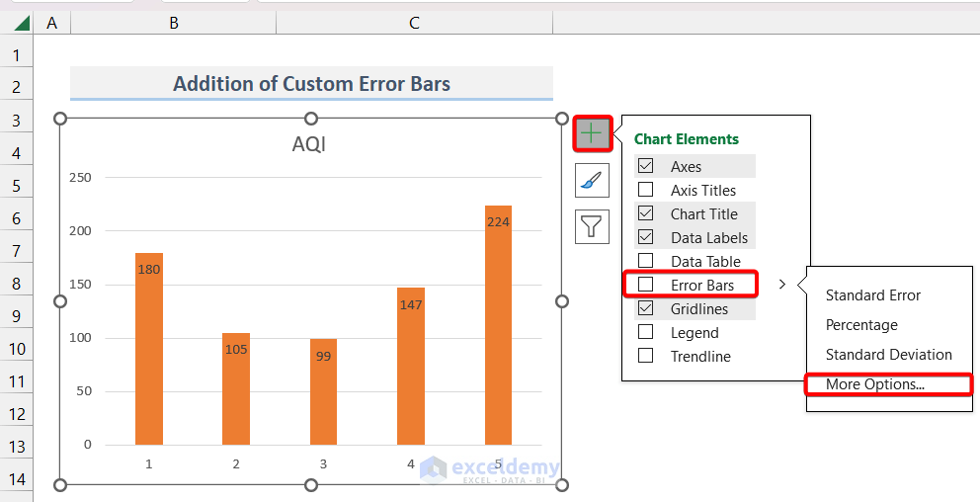Select Standard Deviation error bars

pyautogui.click(x=888, y=355)
